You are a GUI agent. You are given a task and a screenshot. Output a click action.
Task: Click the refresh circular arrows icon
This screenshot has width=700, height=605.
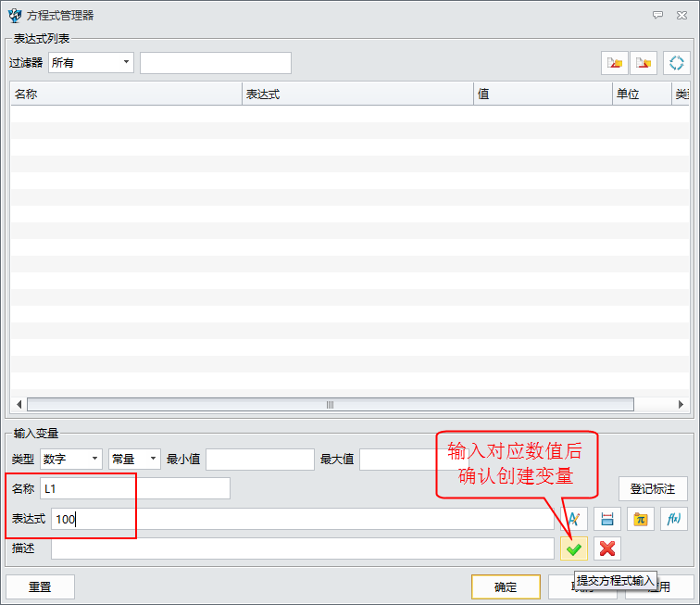pos(677,63)
